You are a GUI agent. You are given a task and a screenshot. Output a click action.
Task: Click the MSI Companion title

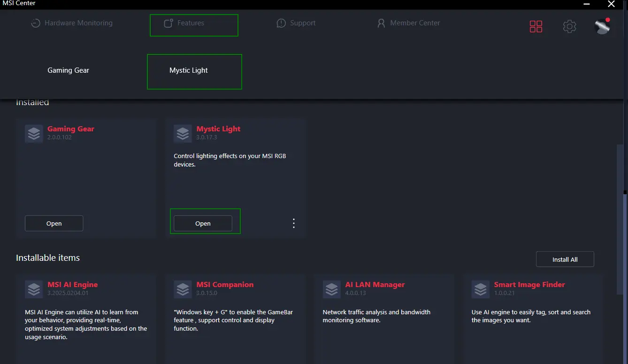coord(225,285)
